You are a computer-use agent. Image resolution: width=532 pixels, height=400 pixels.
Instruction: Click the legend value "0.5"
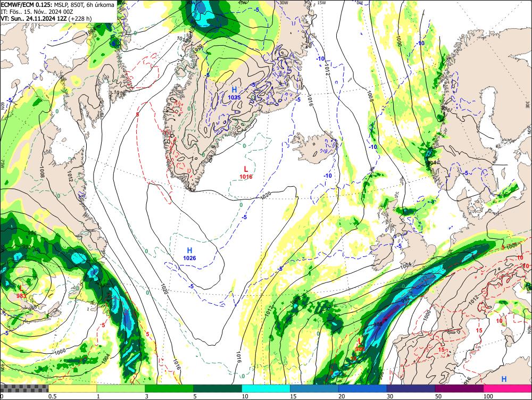coord(52,396)
